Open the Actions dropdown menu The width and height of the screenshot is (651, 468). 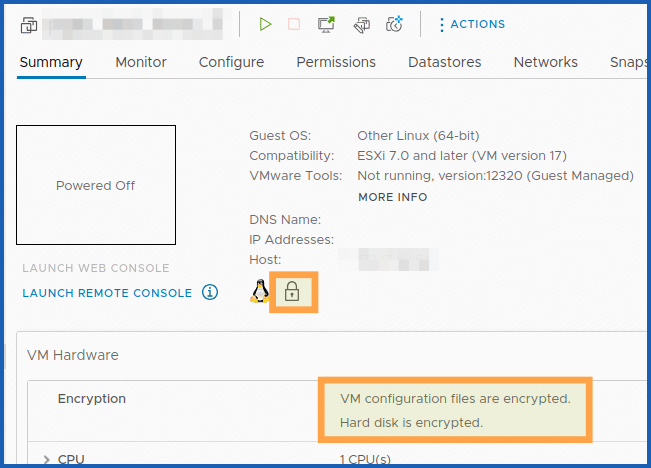coord(471,24)
